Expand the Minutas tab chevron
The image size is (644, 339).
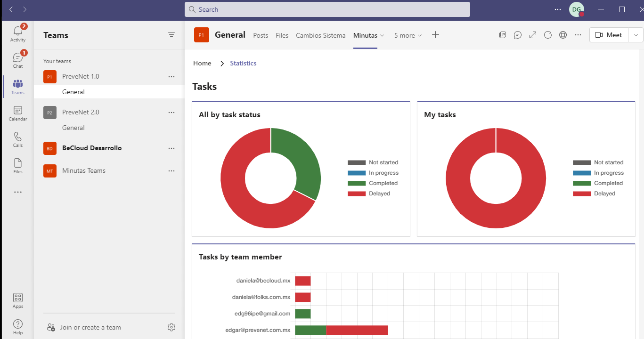tap(382, 35)
